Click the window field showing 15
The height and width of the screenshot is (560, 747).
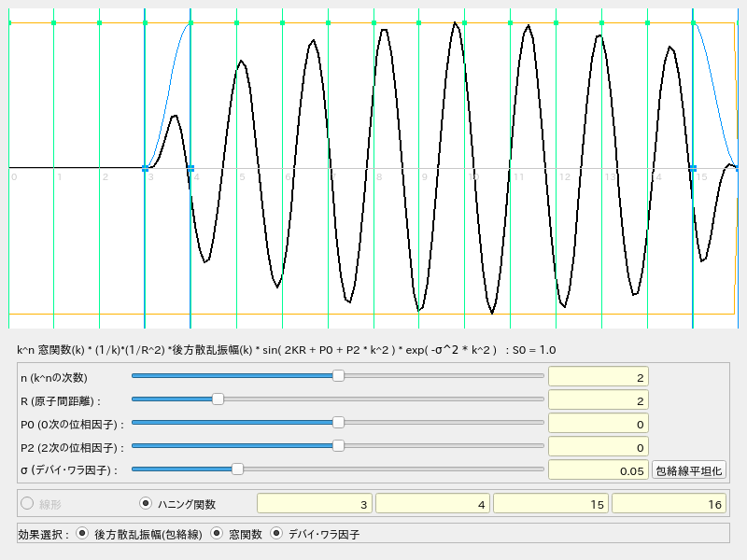pyautogui.click(x=550, y=504)
